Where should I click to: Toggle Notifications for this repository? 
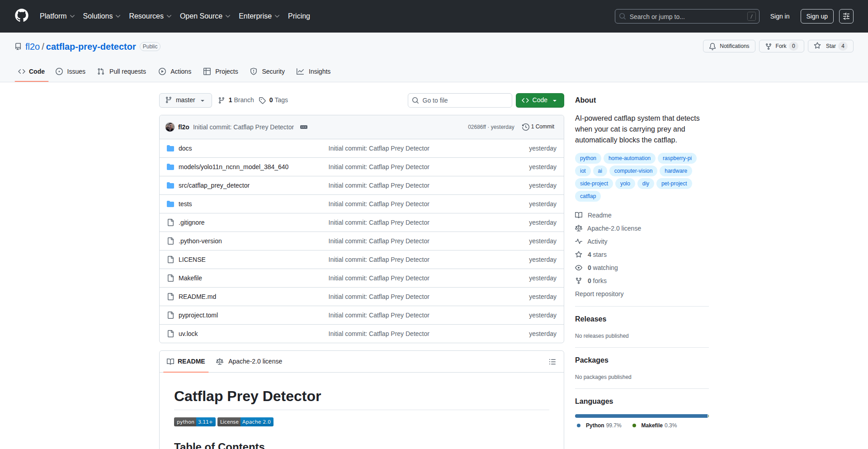(x=729, y=46)
